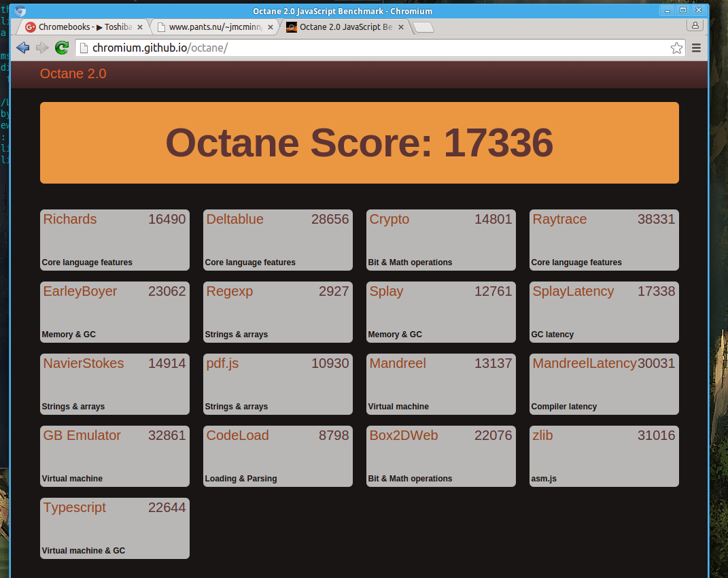The height and width of the screenshot is (578, 728).
Task: Click the pdf.js score 10930
Action: [330, 363]
